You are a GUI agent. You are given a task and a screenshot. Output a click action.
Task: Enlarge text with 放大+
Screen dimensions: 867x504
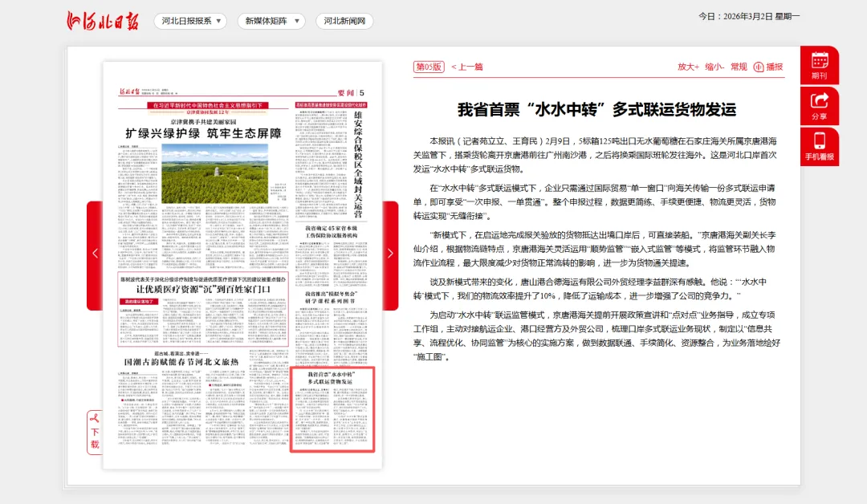pyautogui.click(x=689, y=67)
